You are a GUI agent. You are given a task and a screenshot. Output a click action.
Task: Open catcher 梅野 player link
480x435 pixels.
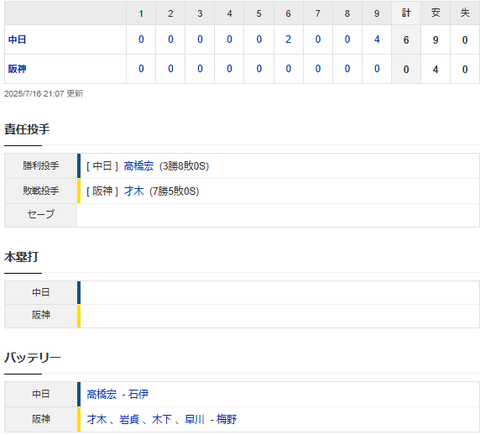coord(227,419)
